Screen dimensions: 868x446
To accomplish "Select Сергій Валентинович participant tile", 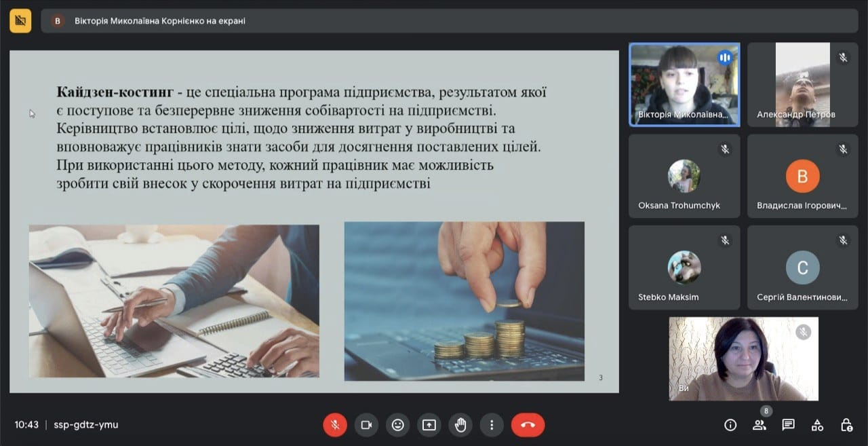I will (x=803, y=267).
